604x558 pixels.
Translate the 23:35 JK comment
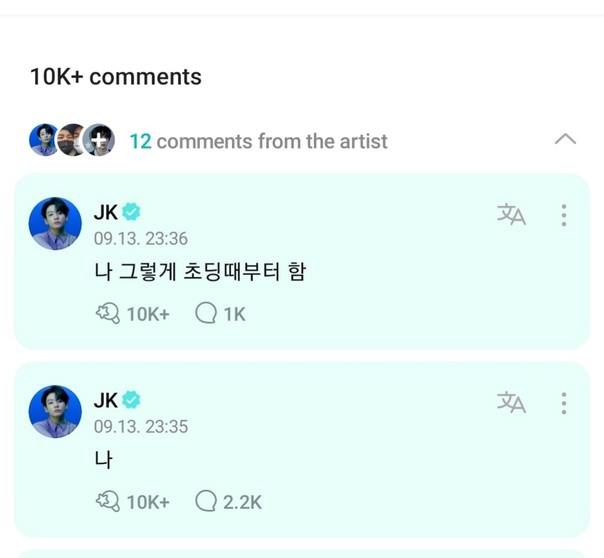point(511,402)
